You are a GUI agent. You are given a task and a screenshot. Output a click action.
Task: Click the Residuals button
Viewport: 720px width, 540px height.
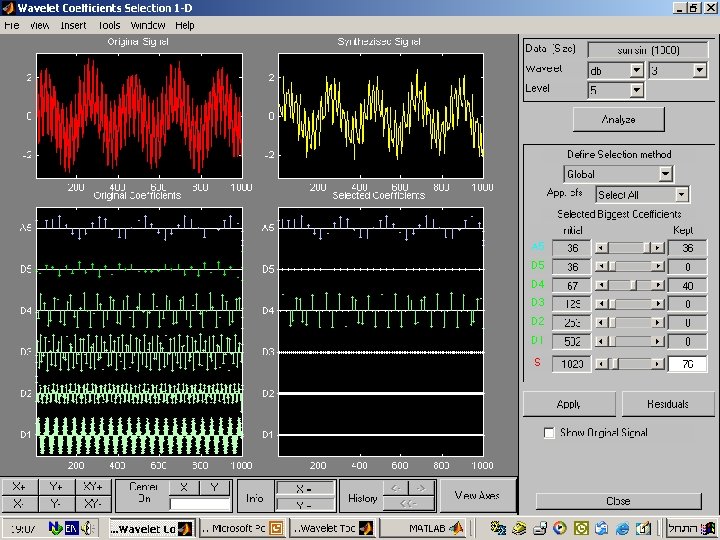click(x=667, y=404)
